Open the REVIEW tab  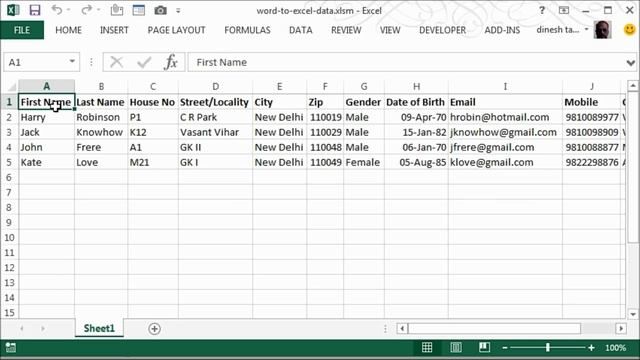(x=346, y=30)
